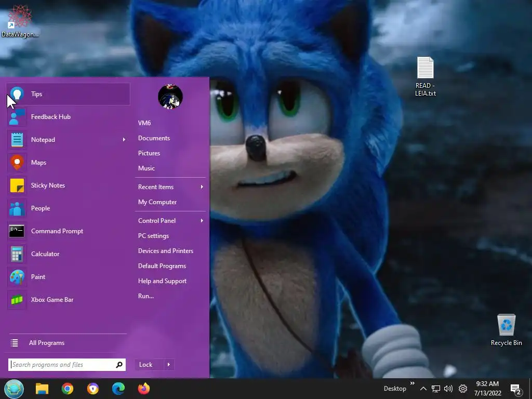The width and height of the screenshot is (532, 399).
Task: Open the Run... dialog
Action: point(146,296)
